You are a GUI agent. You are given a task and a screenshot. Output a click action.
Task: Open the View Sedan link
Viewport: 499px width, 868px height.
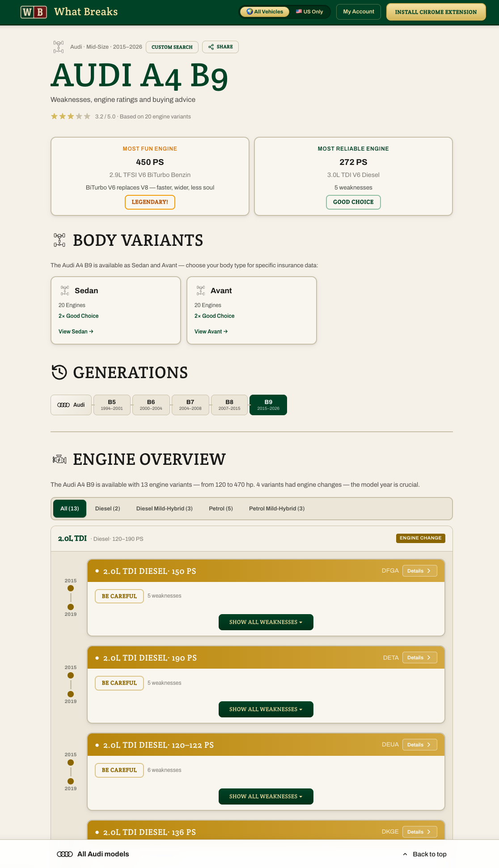click(x=76, y=332)
